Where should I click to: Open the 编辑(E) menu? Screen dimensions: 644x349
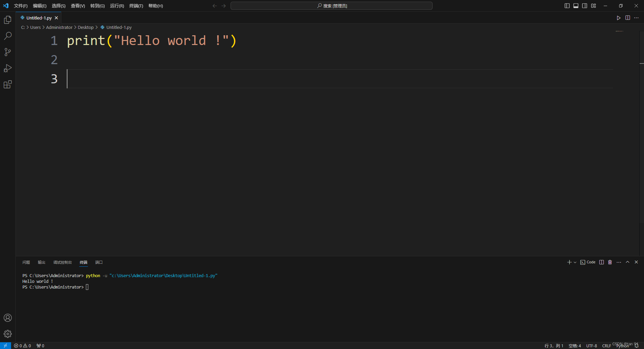(x=40, y=6)
